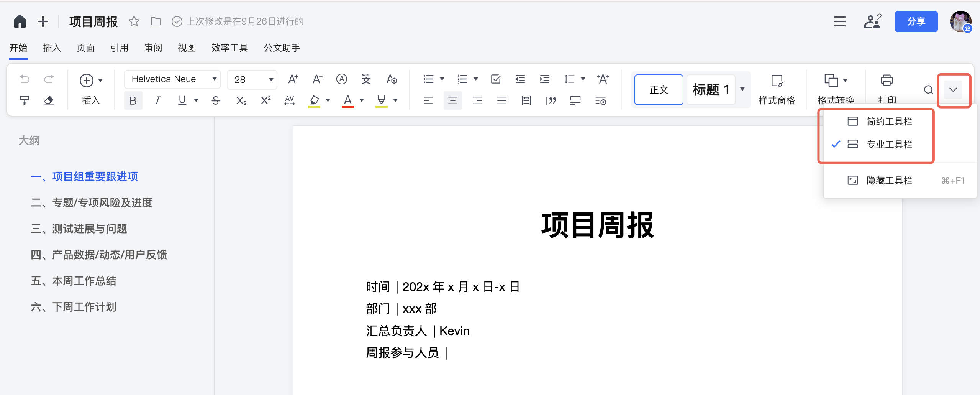Jump to outline item 三、测试进展与问题
Viewport: 980px width, 395px height.
click(79, 229)
